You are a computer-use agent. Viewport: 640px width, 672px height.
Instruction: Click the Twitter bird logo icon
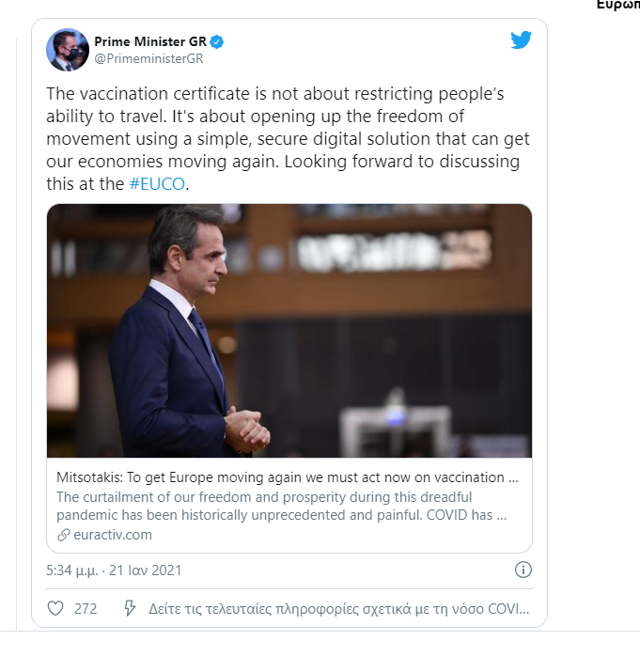point(522,39)
